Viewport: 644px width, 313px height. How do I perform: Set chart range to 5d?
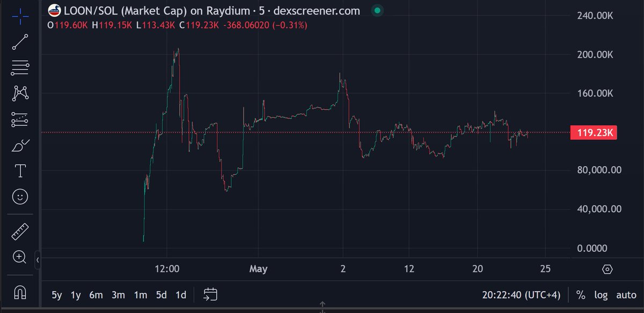pyautogui.click(x=162, y=294)
